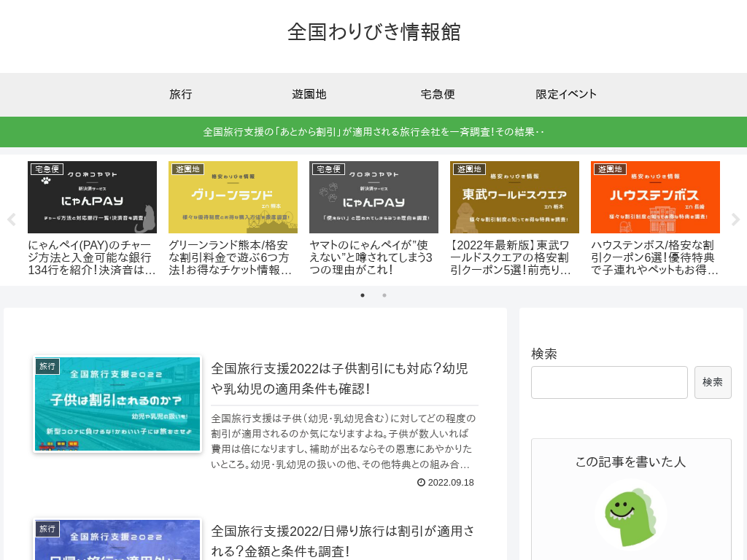Open the 宅急便 menu item
Viewport: 747px width, 560px height.
pos(438,94)
